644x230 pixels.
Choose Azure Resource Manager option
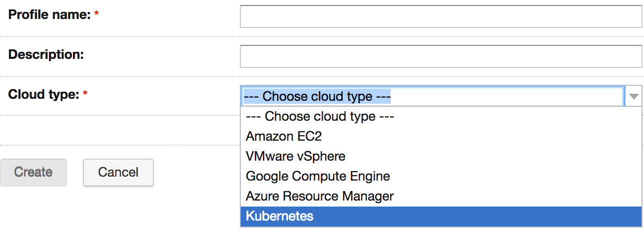(x=441, y=196)
